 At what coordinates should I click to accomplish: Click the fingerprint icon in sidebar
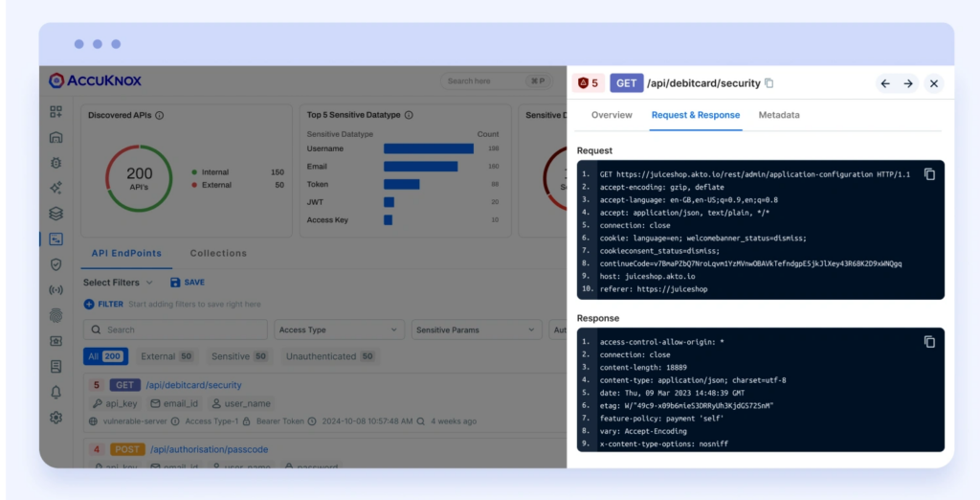click(56, 315)
